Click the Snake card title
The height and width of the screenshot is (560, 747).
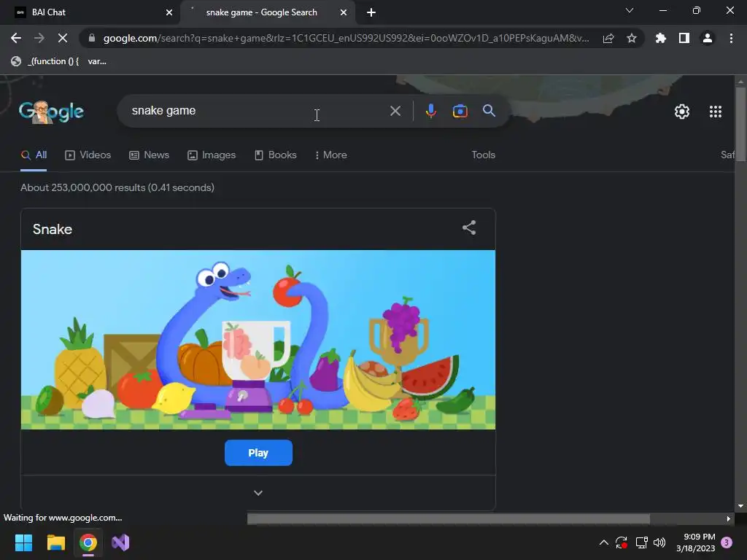(53, 229)
